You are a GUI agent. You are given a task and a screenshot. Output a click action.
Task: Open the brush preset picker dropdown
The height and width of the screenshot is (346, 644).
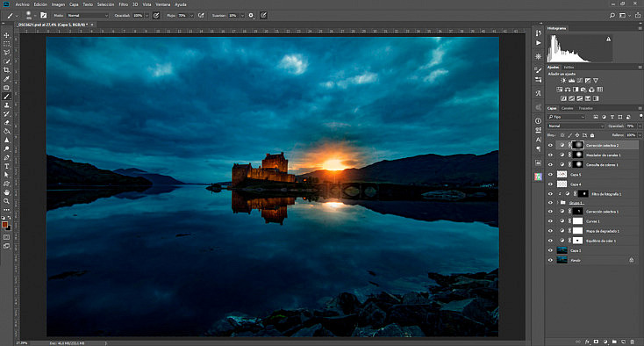(35, 16)
